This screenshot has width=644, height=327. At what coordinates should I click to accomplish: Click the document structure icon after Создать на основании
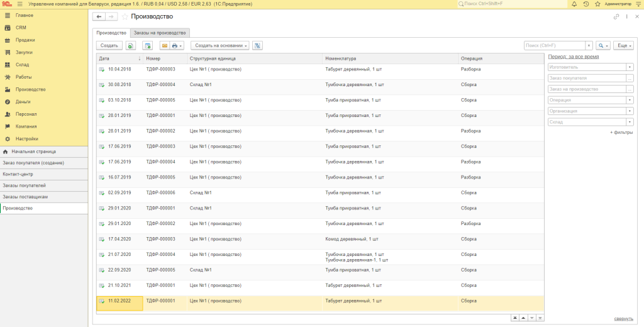coord(257,46)
